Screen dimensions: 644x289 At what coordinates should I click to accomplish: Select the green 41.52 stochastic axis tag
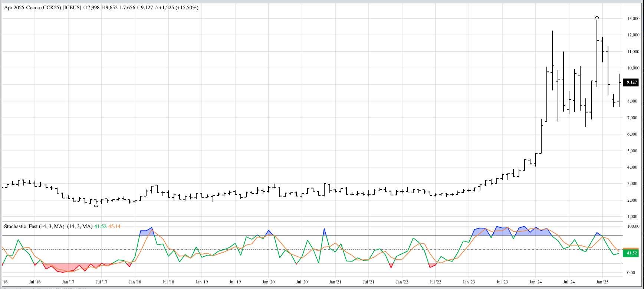click(x=631, y=253)
